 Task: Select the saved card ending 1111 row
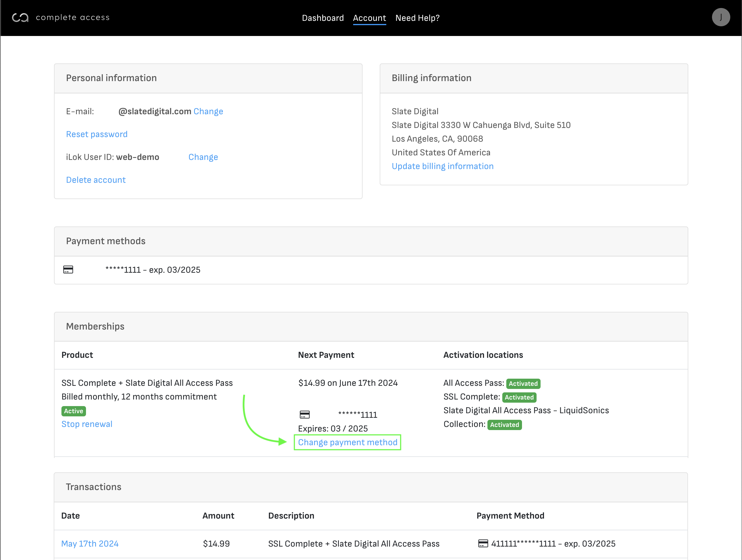[153, 270]
